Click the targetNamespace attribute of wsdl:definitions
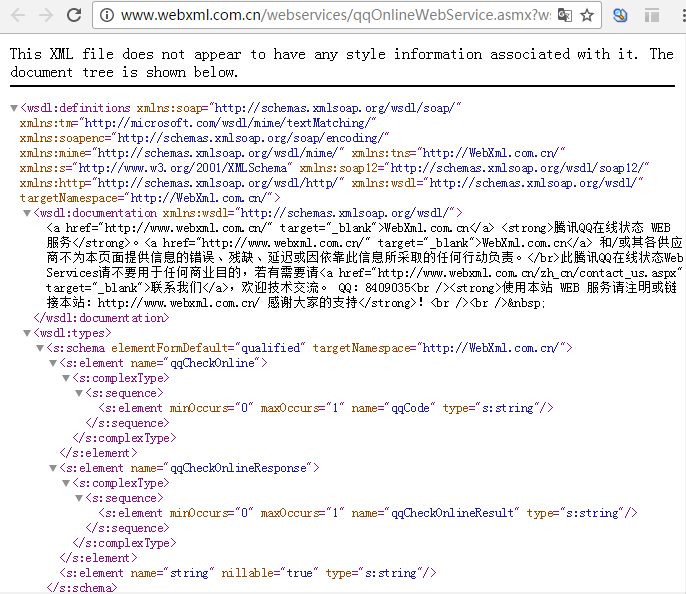Screen dimensions: 686x594 point(146,198)
